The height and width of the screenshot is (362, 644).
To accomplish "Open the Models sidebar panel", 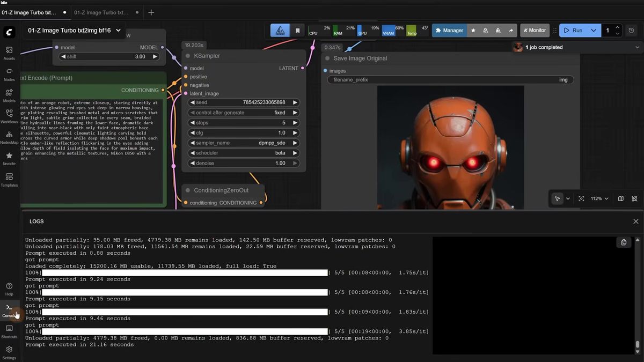I will tap(9, 95).
